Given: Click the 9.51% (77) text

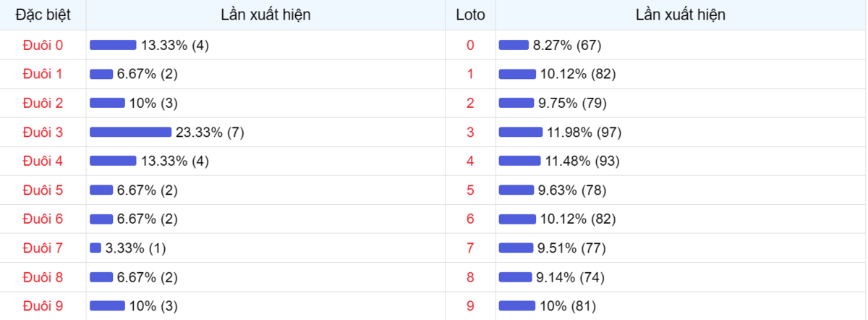Looking at the screenshot, I should (571, 248).
